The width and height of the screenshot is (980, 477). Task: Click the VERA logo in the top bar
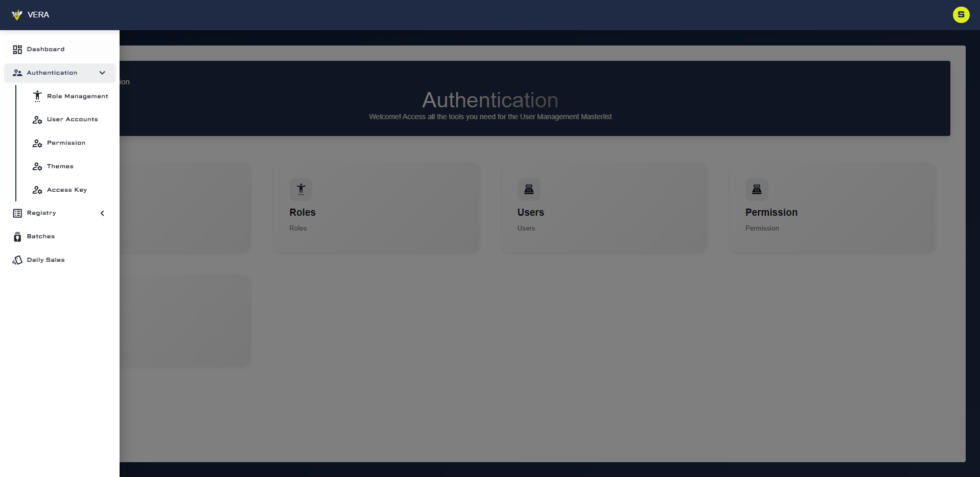(32, 15)
